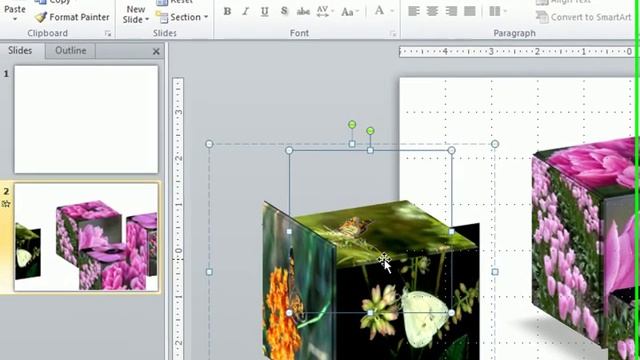Close the Slides/Outline pane
The width and height of the screenshot is (640, 360).
(156, 51)
